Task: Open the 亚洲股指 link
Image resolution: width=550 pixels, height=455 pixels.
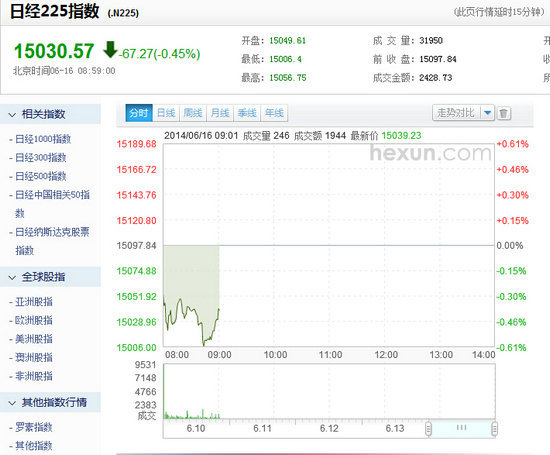Action: [x=34, y=302]
